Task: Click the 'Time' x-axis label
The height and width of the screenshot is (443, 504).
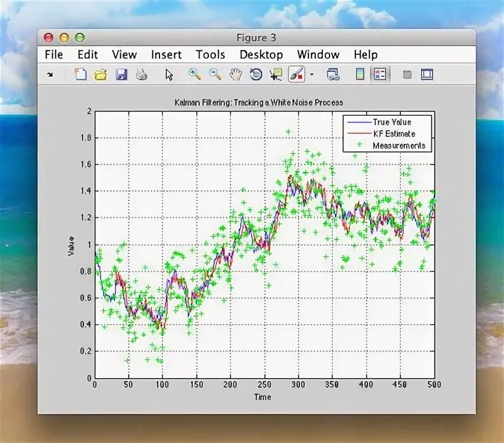Action: pyautogui.click(x=263, y=397)
